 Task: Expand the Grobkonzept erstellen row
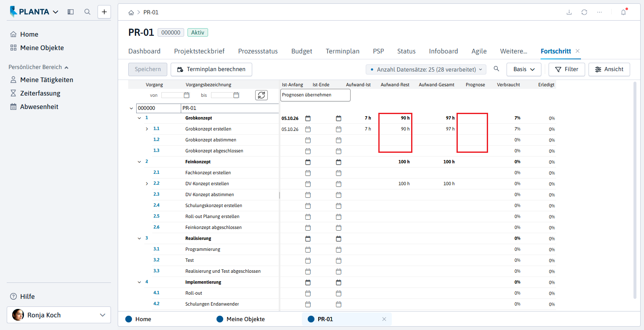point(147,129)
